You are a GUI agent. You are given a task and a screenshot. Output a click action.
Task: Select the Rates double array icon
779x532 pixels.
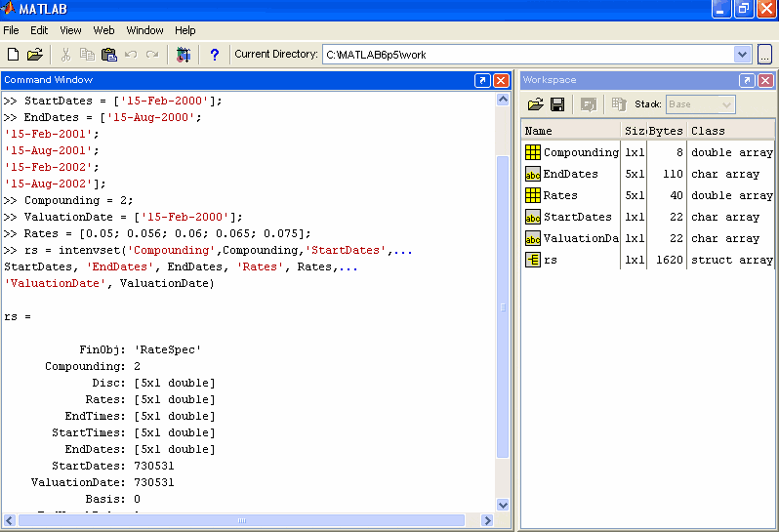click(533, 195)
